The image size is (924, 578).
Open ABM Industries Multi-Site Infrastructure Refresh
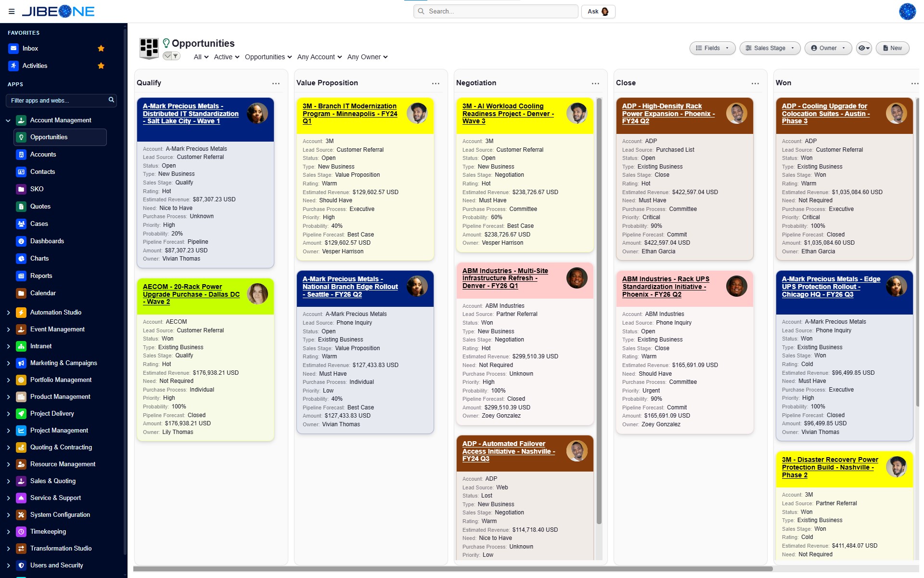click(x=505, y=278)
